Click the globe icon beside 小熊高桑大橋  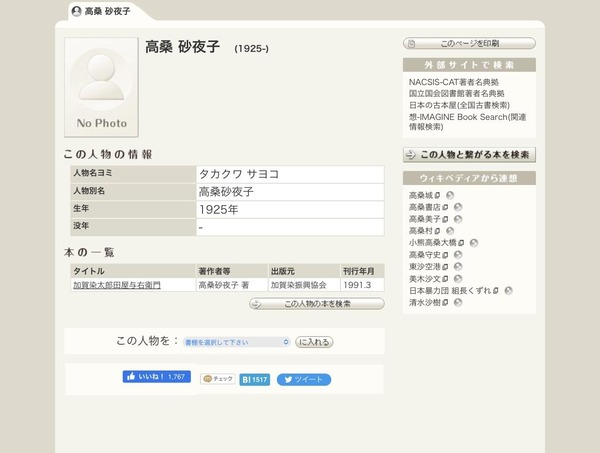click(x=474, y=243)
